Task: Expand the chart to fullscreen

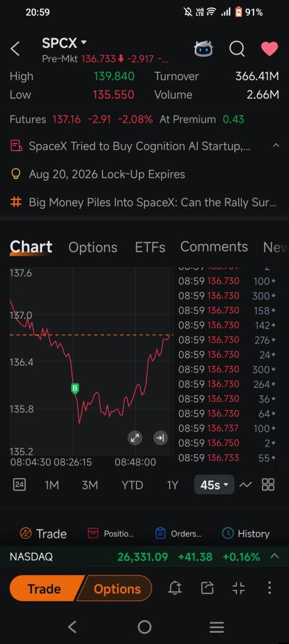Action: point(134,438)
